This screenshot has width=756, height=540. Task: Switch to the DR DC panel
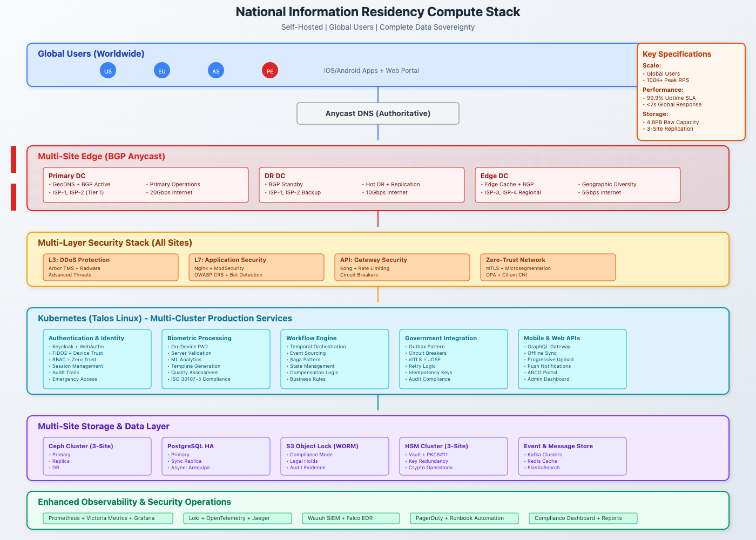pos(361,185)
